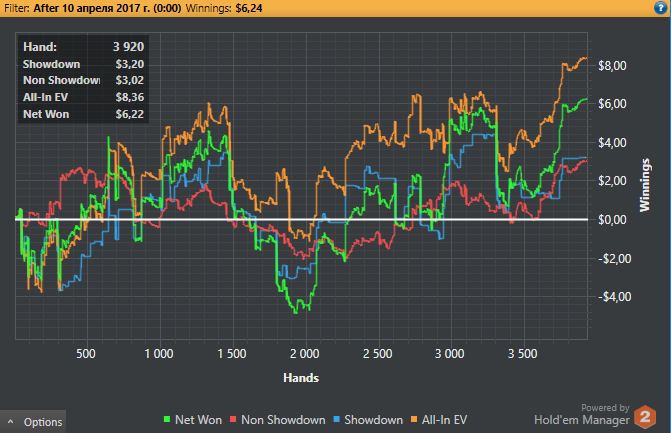
Task: Click the Non Showdown $3,02 tooltip row
Action: click(x=83, y=80)
